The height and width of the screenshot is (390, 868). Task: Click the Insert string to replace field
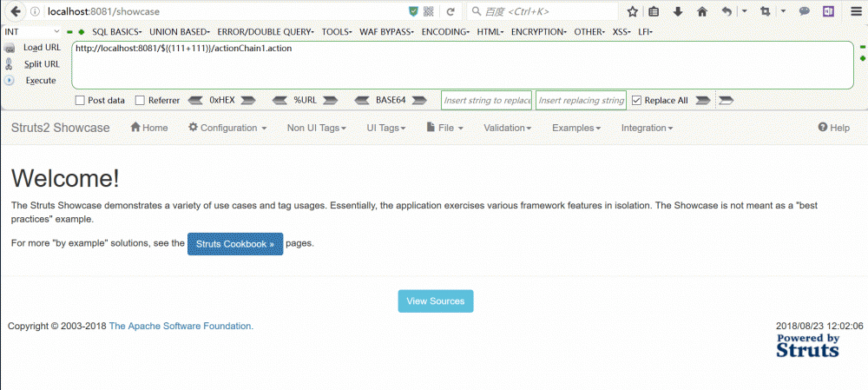coord(487,100)
